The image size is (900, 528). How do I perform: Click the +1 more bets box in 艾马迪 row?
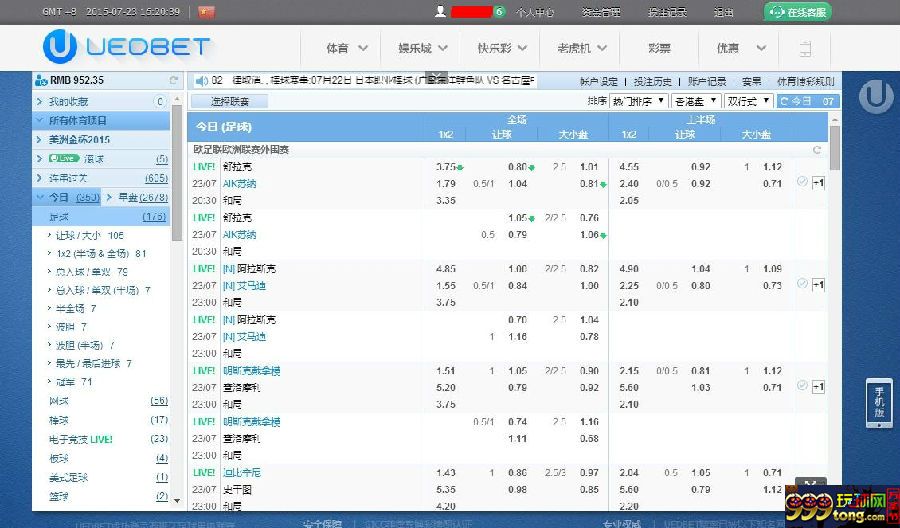point(818,285)
